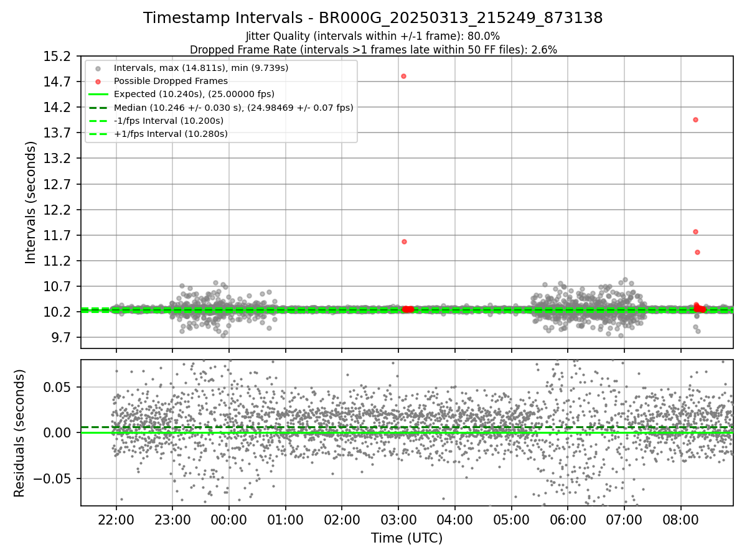747x560 pixels.
Task: Click the red dropped-frame point near 11.37s after 08:00
Action: point(697,252)
